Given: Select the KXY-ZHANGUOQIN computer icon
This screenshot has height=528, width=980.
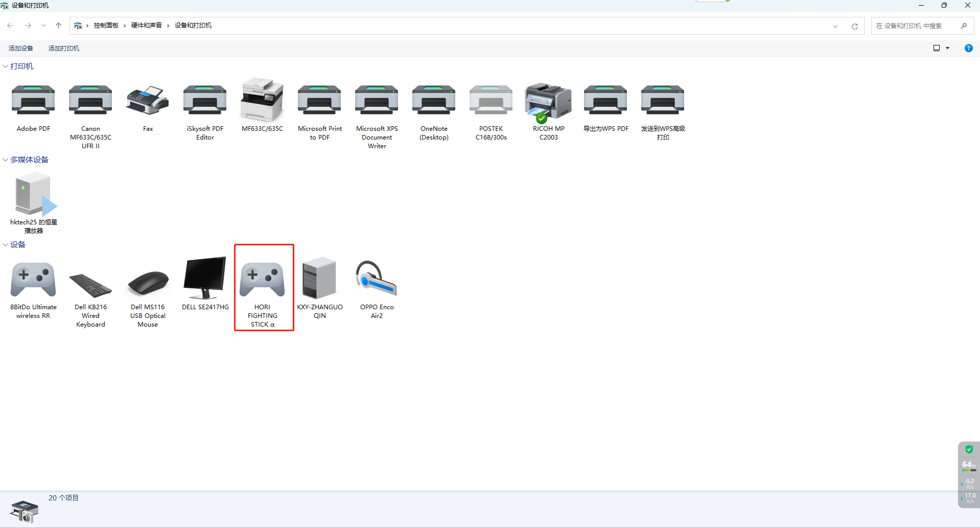Looking at the screenshot, I should (x=319, y=278).
